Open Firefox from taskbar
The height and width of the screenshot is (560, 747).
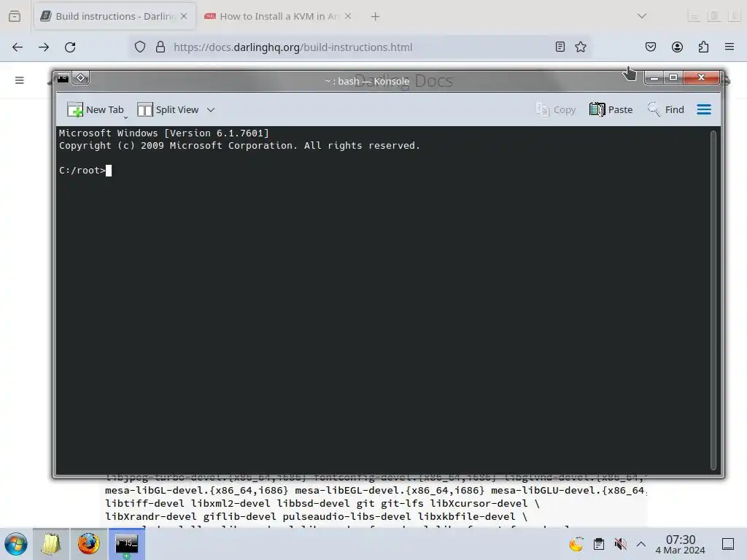pyautogui.click(x=88, y=544)
